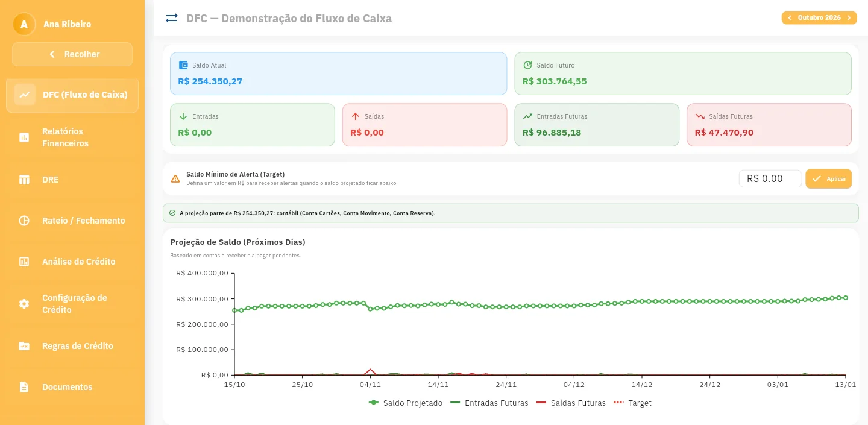
Task: Click the Regras de Crédito folder icon
Action: point(24,346)
